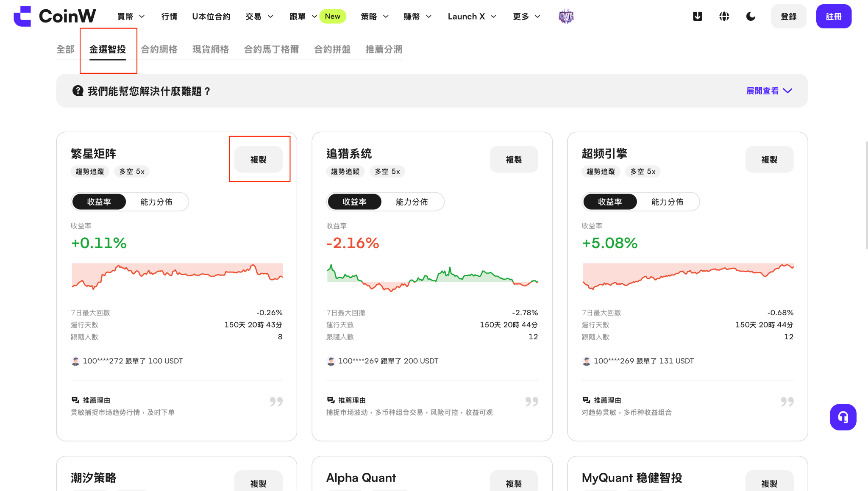Open the 超频引擎 strategy title
This screenshot has width=868, height=491.
605,153
